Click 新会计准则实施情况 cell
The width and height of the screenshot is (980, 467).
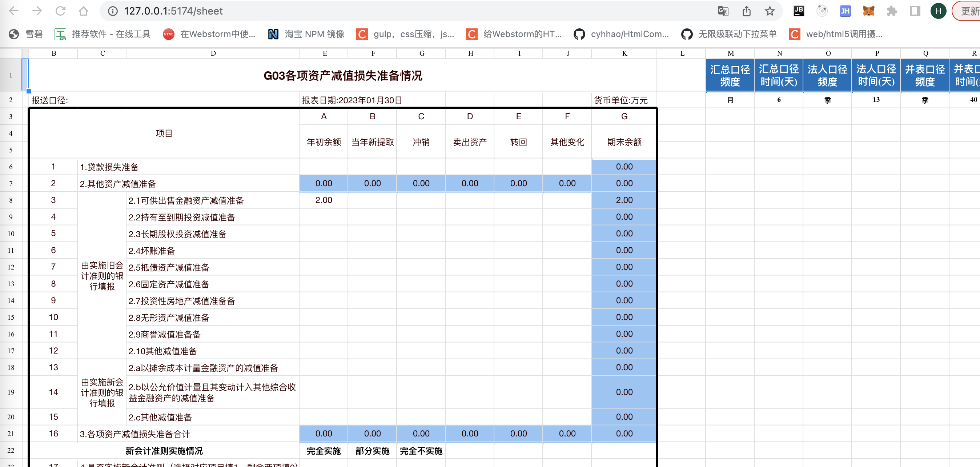click(x=164, y=451)
